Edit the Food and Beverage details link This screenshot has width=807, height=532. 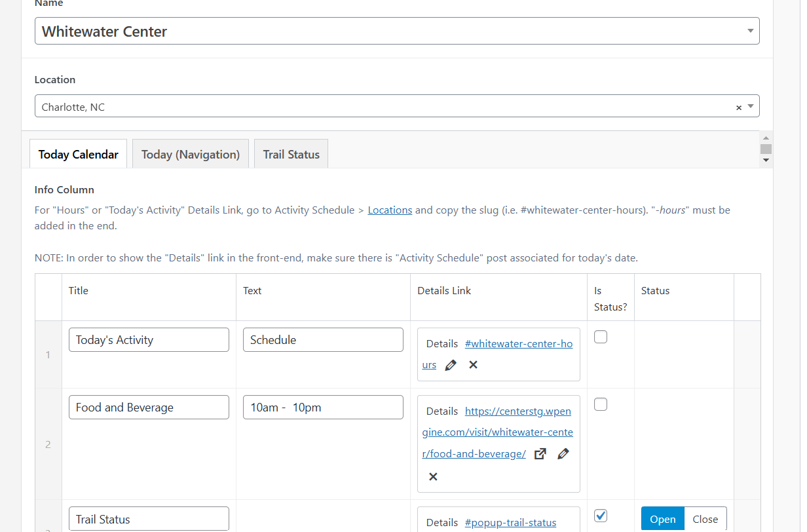click(x=563, y=453)
